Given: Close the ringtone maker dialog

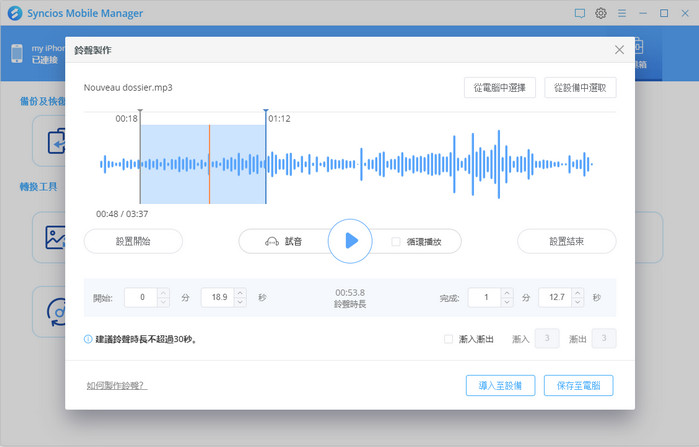Looking at the screenshot, I should (x=619, y=50).
